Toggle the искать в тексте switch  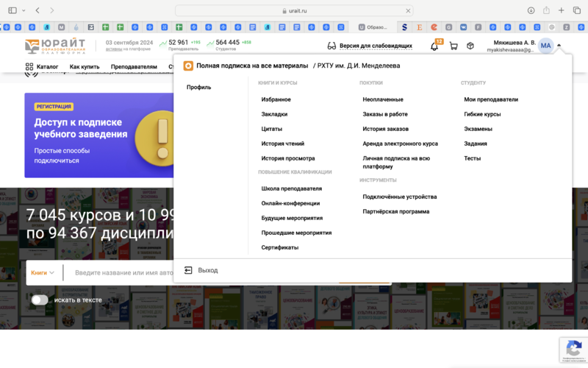point(40,300)
